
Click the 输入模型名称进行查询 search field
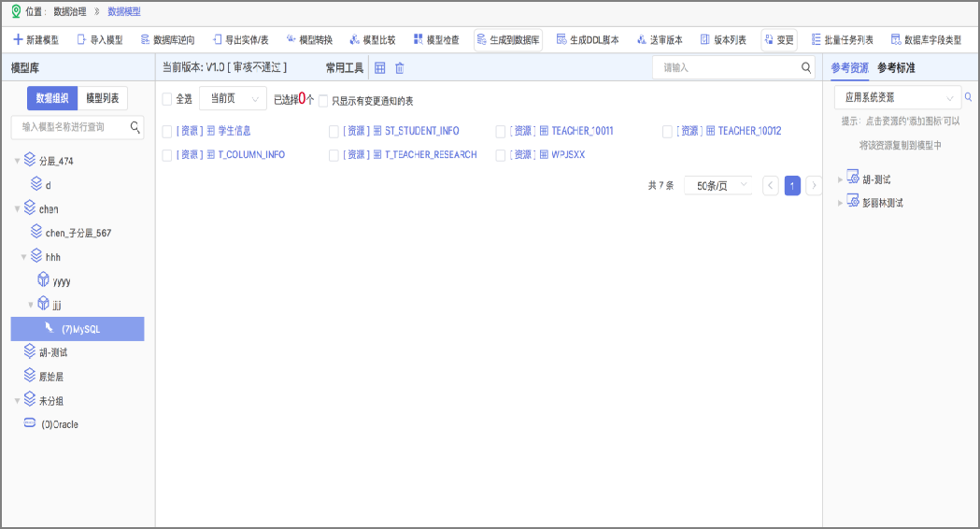(73, 127)
